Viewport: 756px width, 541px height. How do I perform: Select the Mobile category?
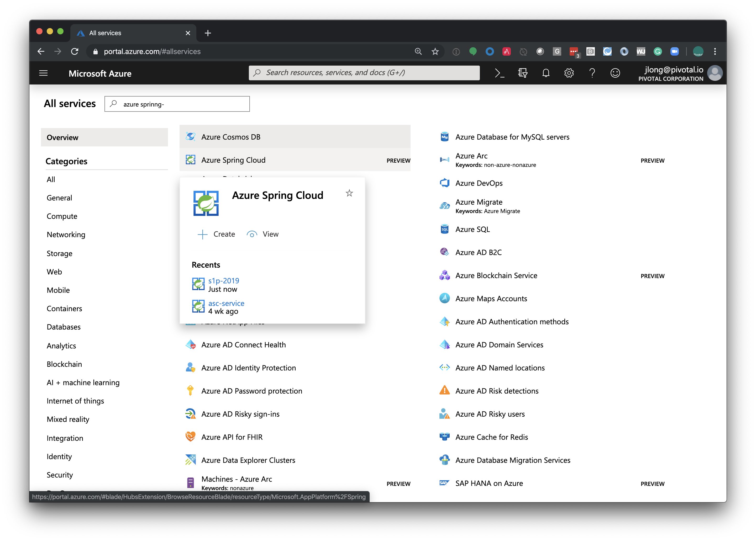click(58, 290)
